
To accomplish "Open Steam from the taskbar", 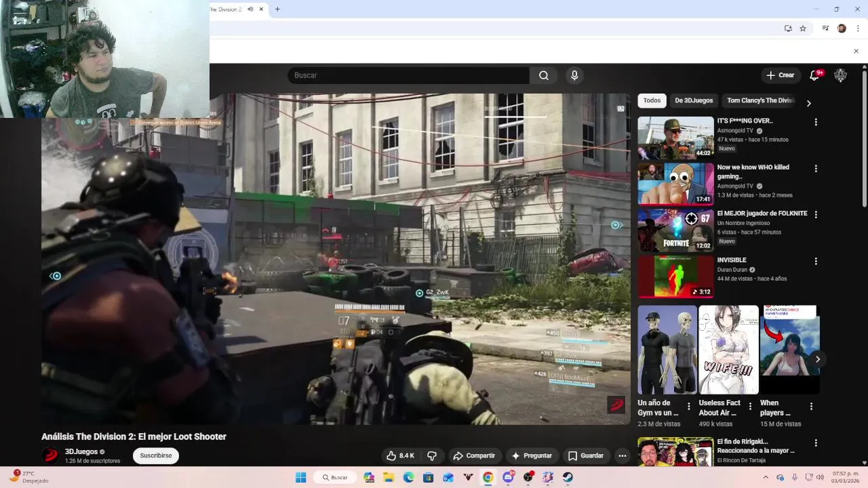I will 568,477.
